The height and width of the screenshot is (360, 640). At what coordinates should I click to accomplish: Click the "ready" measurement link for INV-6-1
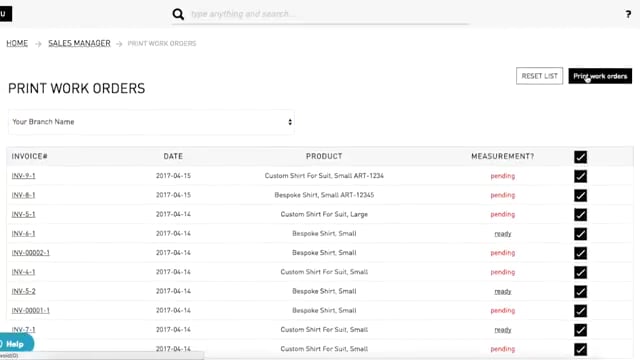point(502,234)
